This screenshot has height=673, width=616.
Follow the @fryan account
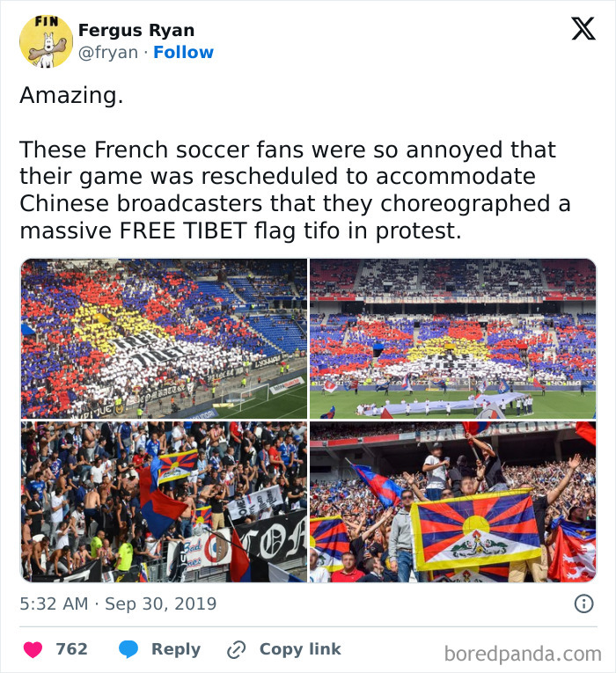183,53
